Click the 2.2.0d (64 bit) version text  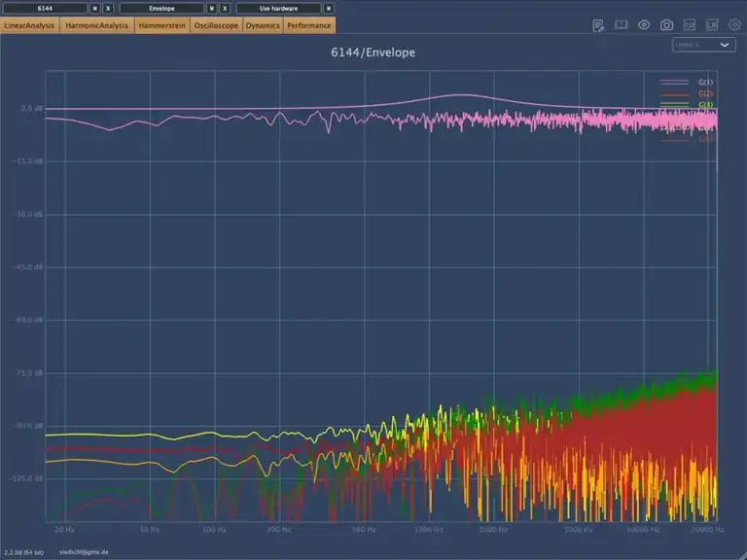(x=23, y=552)
